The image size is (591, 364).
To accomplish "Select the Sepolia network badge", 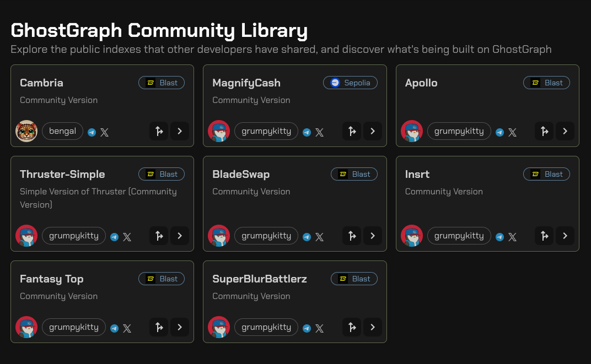I will (x=350, y=83).
